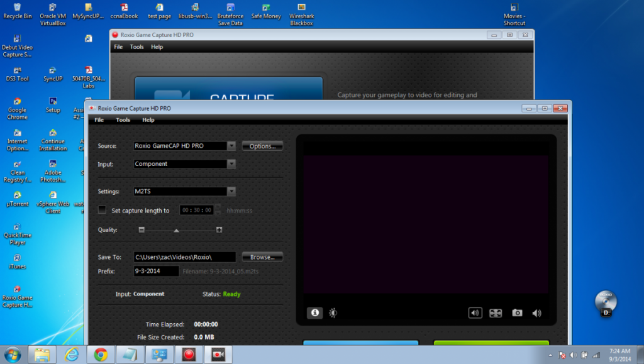This screenshot has height=364, width=644.
Task: Select QuickTime Player desktop icon
Action: coord(17,234)
